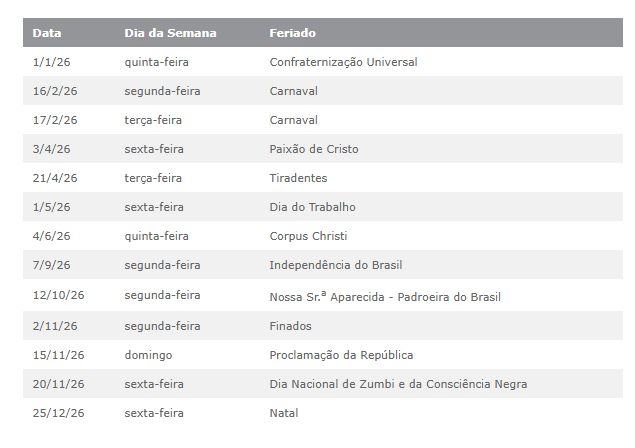Select the Confraternização Universal holiday text
Image resolution: width=635 pixels, height=448 pixels.
coord(343,62)
